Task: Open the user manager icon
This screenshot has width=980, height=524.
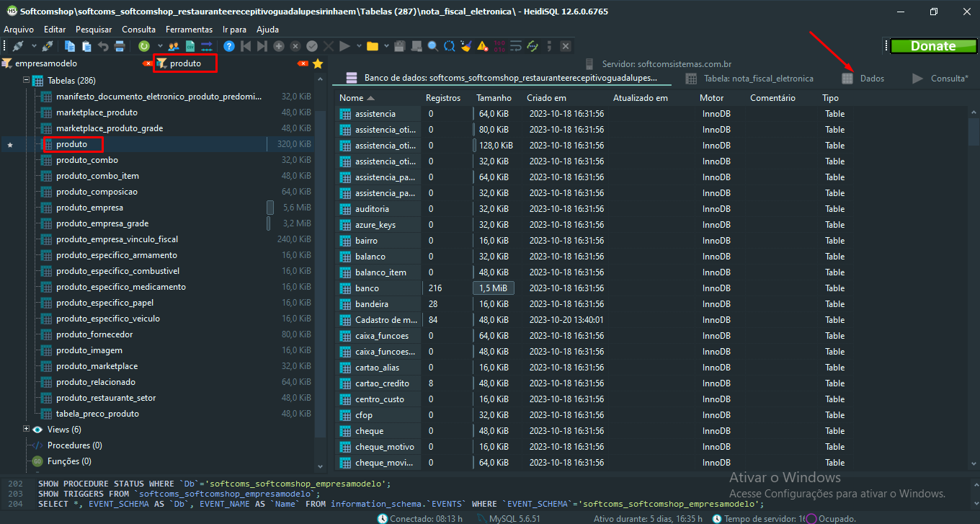Action: tap(173, 46)
